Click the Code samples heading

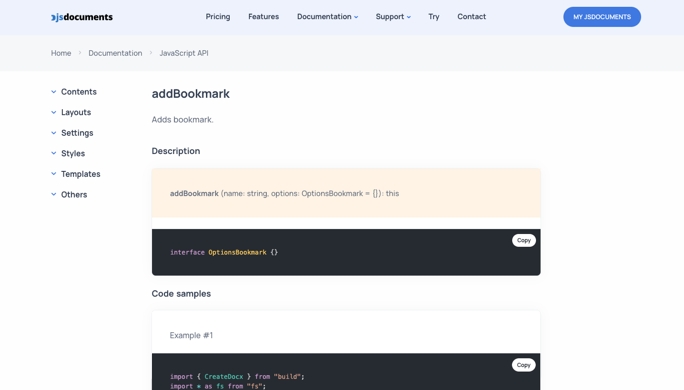tap(181, 294)
